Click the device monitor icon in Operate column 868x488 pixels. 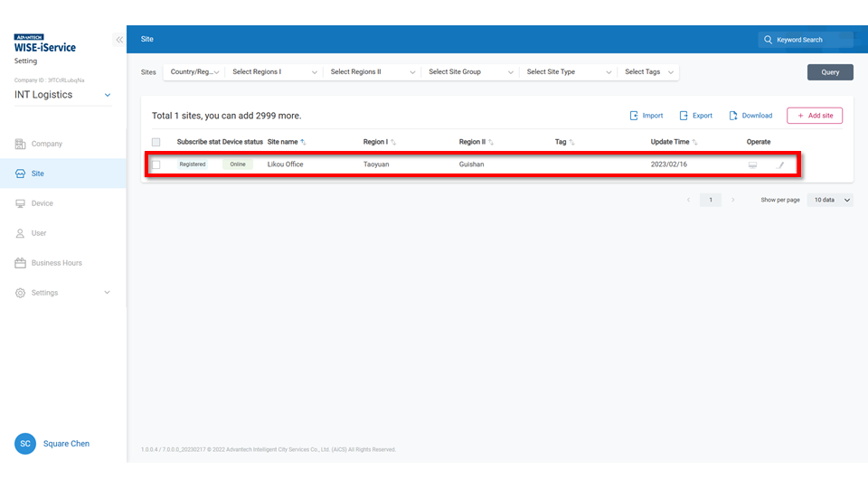(x=752, y=164)
